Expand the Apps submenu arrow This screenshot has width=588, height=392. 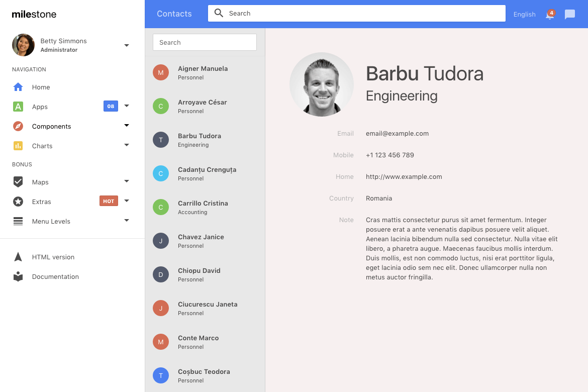pos(127,106)
